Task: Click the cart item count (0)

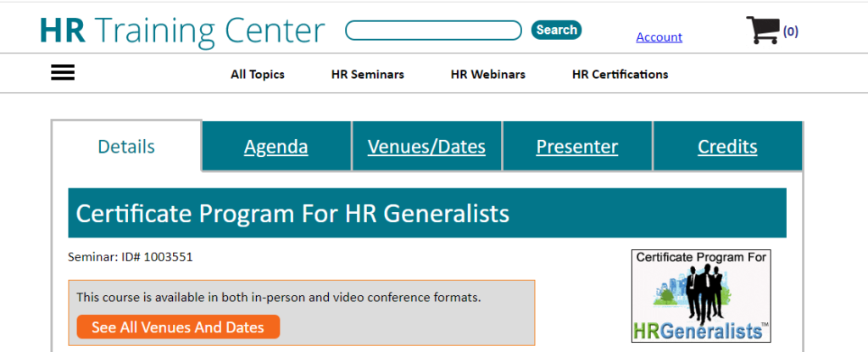Action: pyautogui.click(x=791, y=31)
